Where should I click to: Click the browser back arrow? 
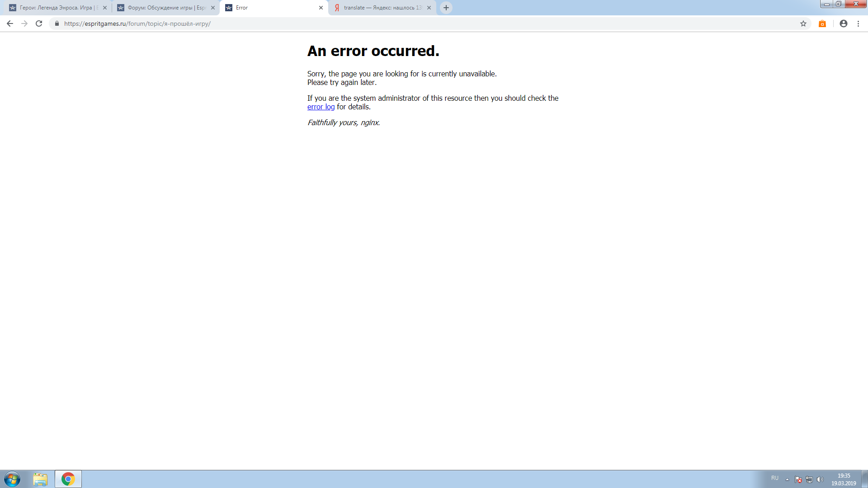pyautogui.click(x=9, y=23)
